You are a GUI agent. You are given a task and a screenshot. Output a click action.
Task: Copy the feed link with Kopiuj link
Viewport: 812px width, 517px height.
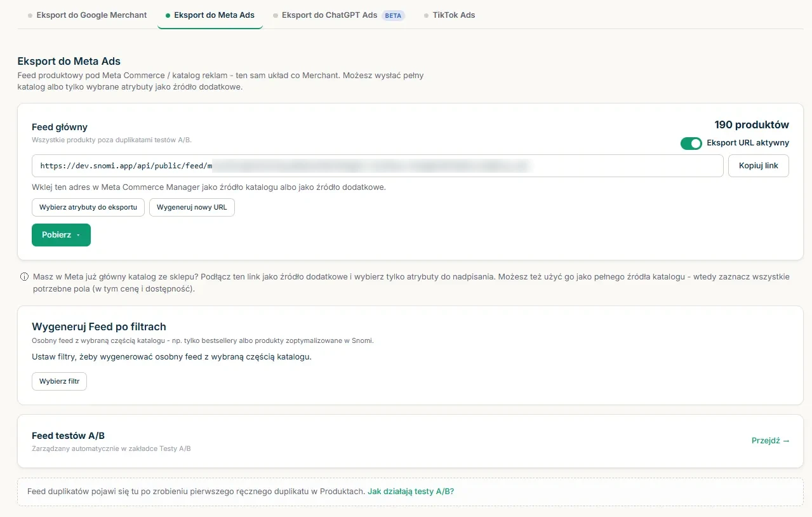point(758,166)
